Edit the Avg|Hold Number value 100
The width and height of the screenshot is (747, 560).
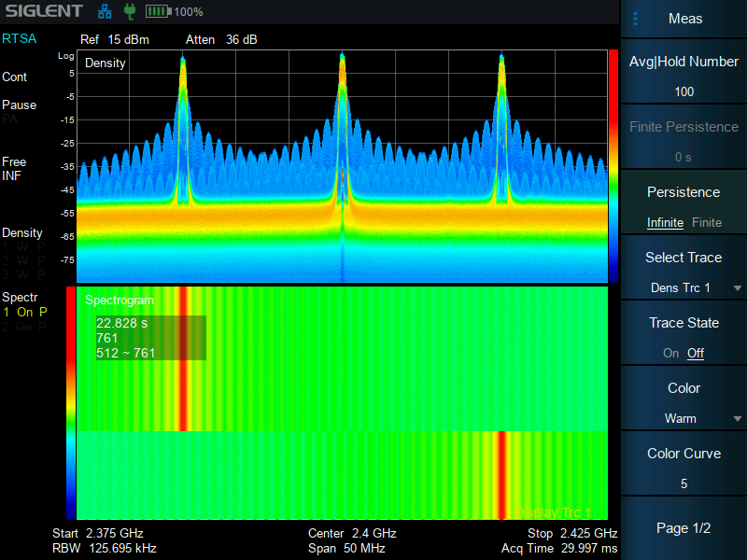pyautogui.click(x=684, y=91)
